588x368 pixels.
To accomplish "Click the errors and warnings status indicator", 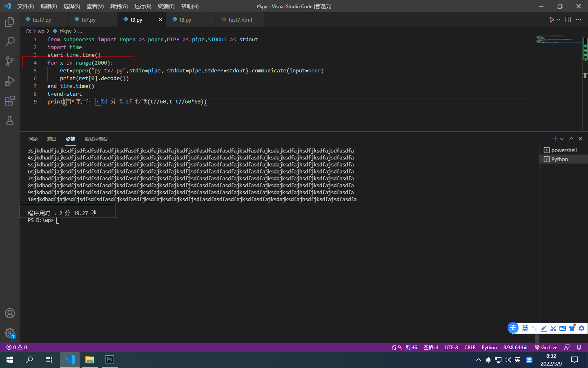I will coord(17,347).
